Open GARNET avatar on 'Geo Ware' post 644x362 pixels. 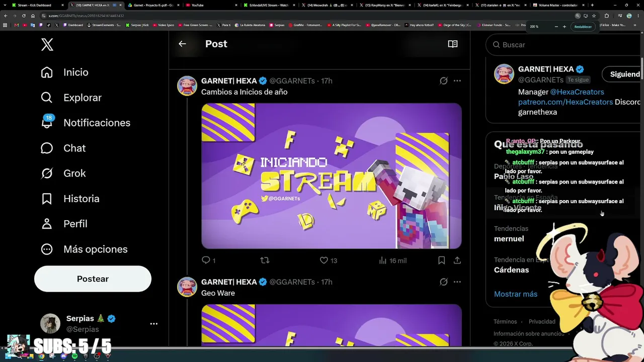(x=187, y=287)
